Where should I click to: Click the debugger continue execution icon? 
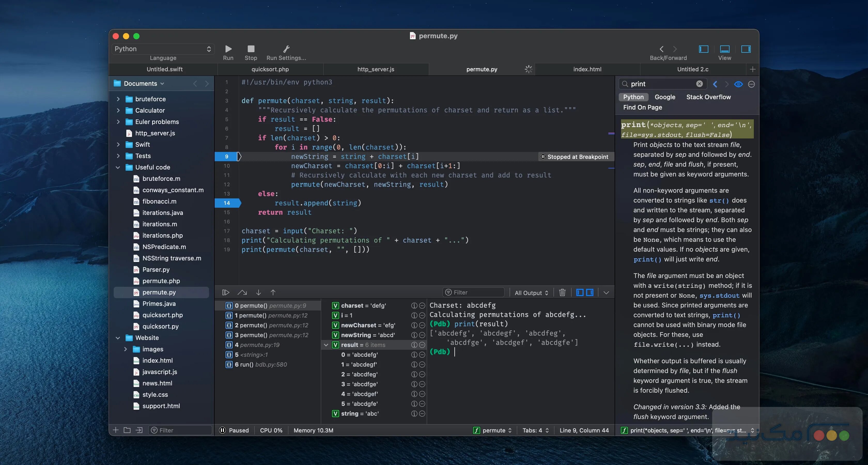(226, 292)
